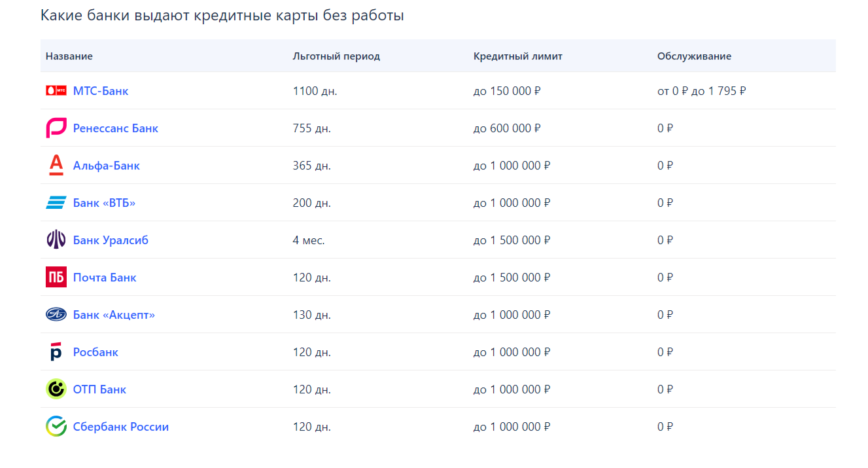Click Росбанк's 0 ₽ service fee

[665, 352]
